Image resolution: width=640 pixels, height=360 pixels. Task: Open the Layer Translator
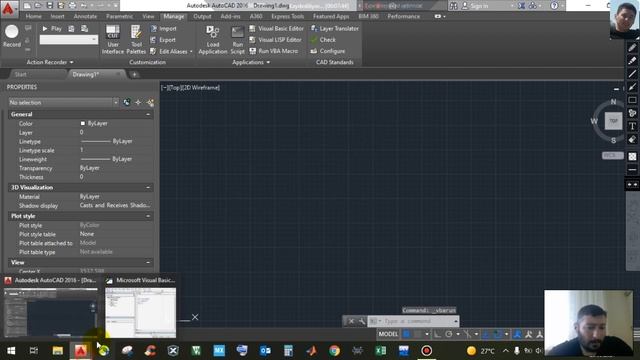click(x=335, y=29)
